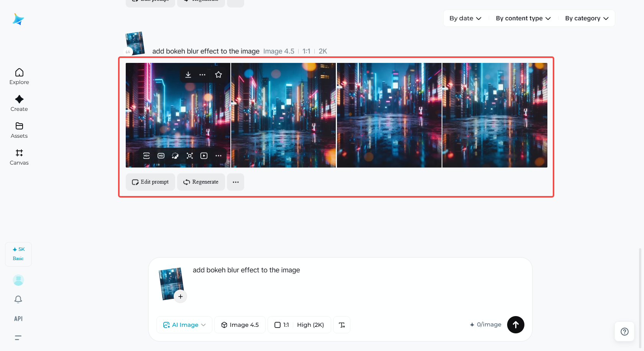Viewport: 644px width, 351px height.
Task: Open the expand image frame tool
Action: 190,156
